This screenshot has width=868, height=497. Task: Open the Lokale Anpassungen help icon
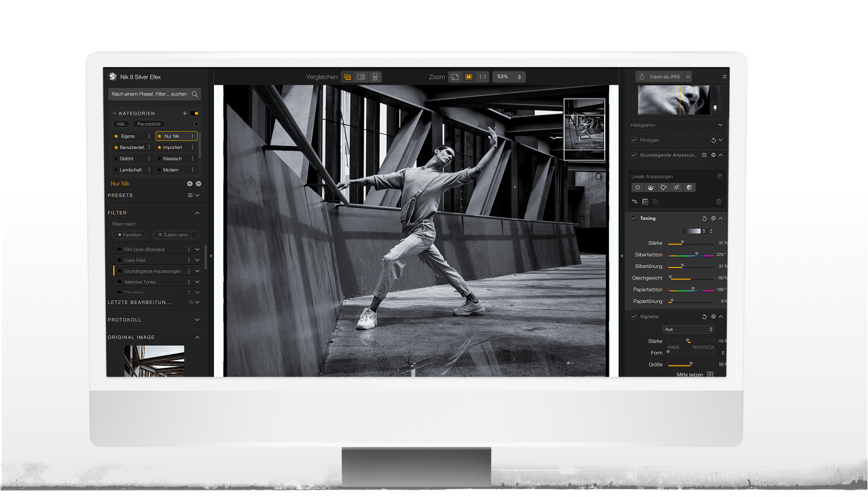720,177
